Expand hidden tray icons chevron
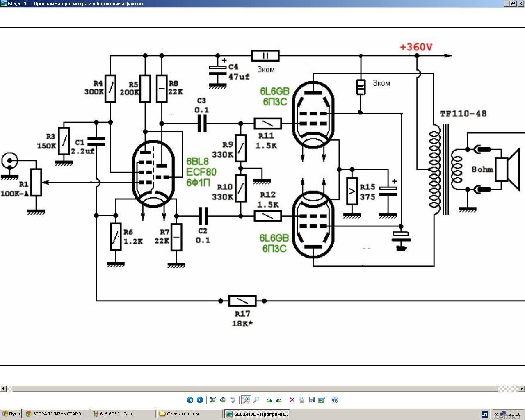 tap(496, 414)
